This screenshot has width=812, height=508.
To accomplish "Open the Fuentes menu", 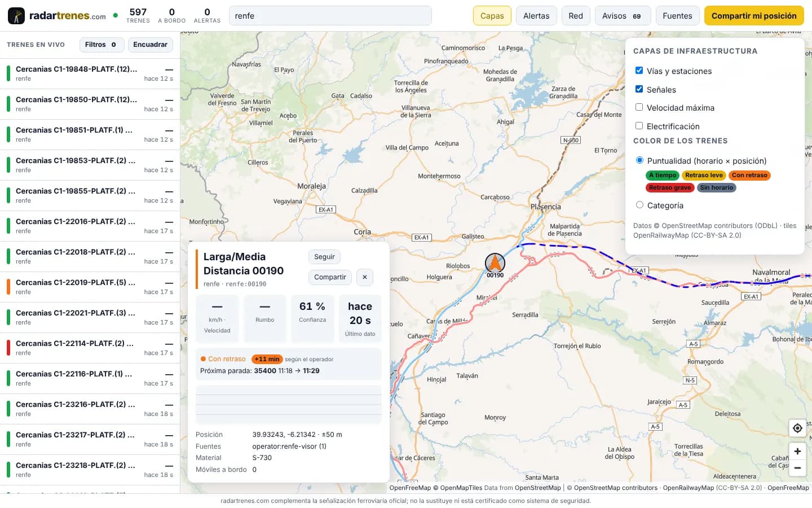I will point(677,16).
